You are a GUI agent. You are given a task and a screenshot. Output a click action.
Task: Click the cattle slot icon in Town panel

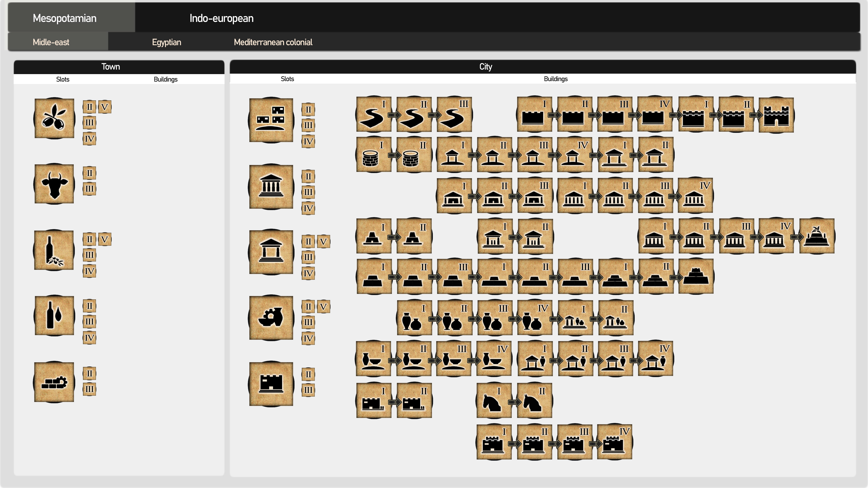54,184
